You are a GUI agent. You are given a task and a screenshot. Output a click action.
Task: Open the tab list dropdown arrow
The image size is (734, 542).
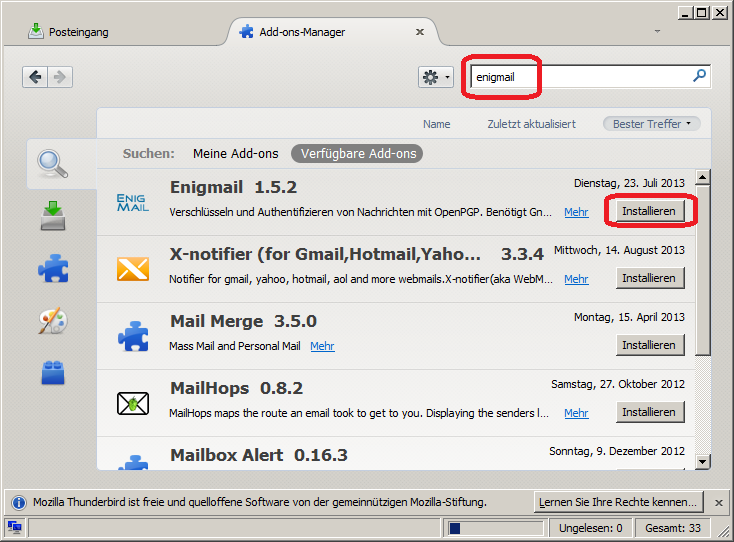point(657,32)
